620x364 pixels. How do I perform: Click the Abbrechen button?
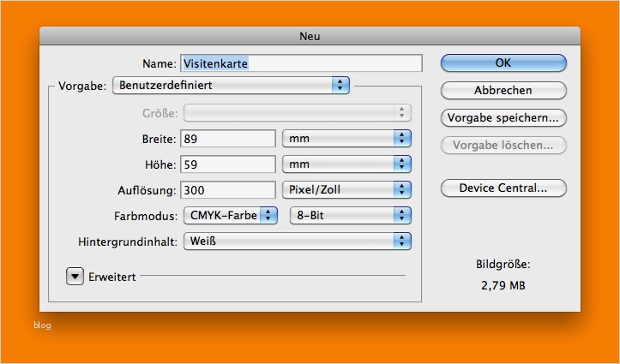[503, 91]
